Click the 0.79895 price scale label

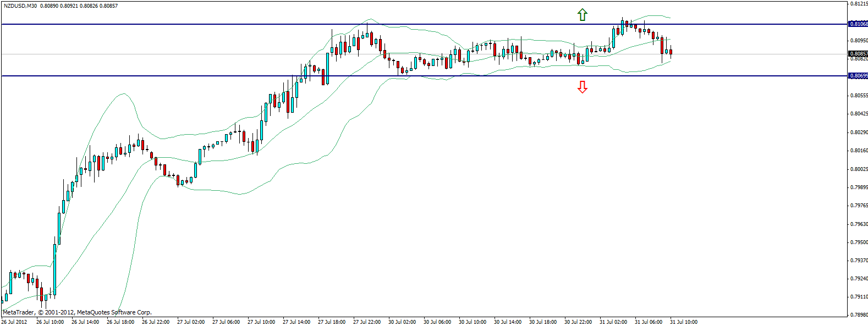(x=859, y=187)
